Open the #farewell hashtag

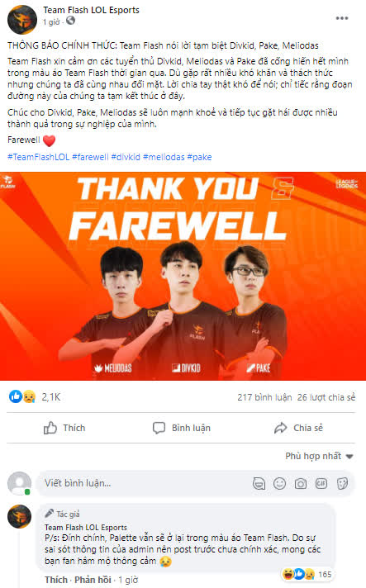point(90,157)
